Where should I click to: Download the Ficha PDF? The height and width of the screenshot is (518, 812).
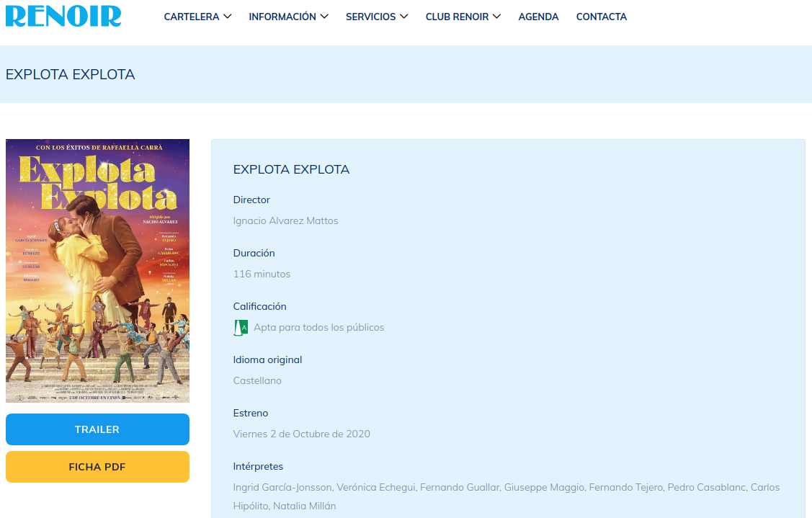click(97, 467)
